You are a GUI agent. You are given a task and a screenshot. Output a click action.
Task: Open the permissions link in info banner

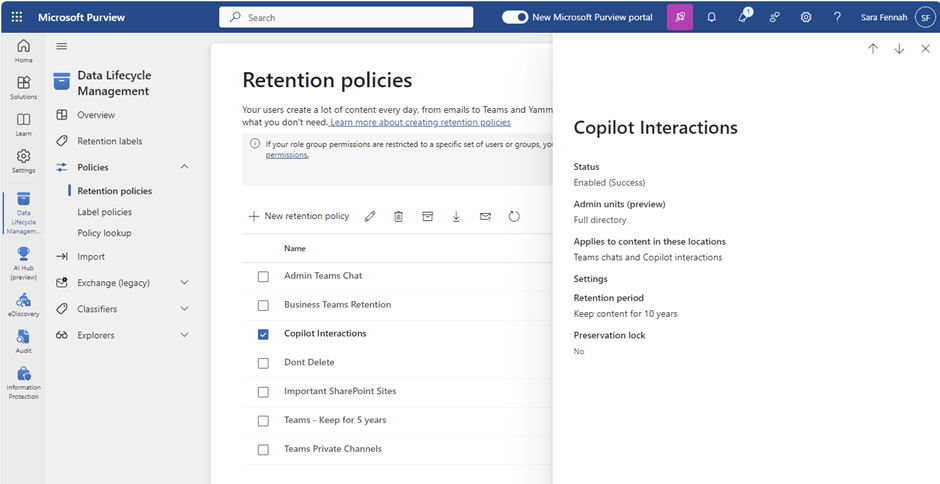287,155
